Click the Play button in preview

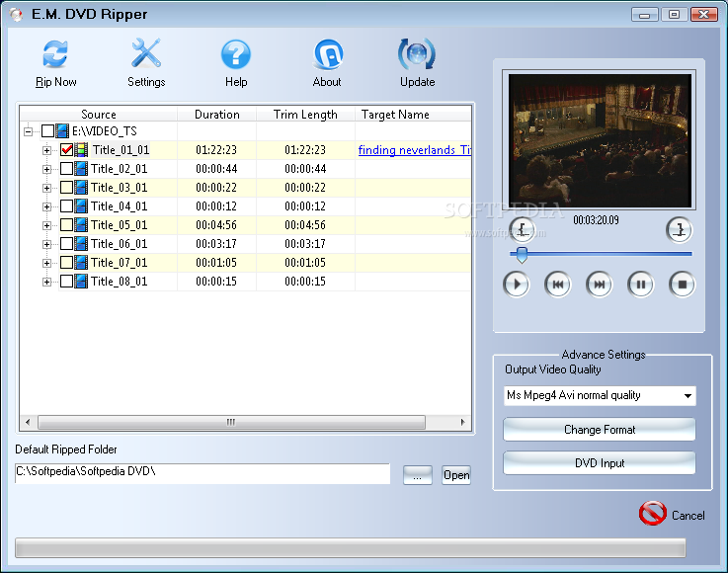pyautogui.click(x=517, y=285)
